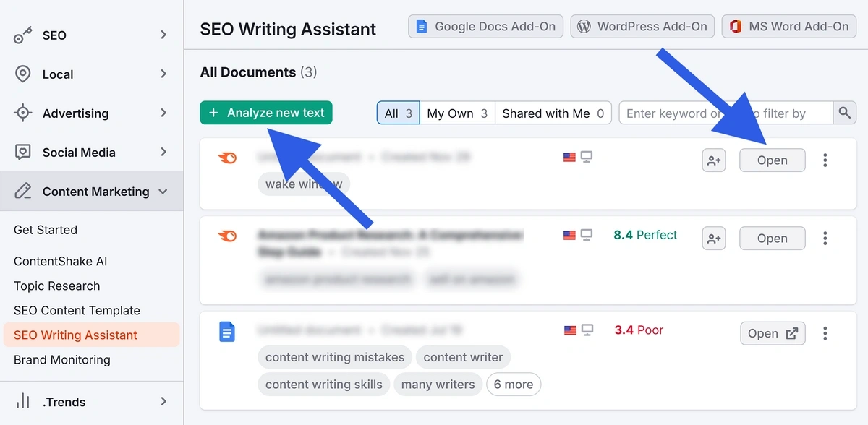
Task: Open SEO Content Template in sidebar
Action: (77, 310)
